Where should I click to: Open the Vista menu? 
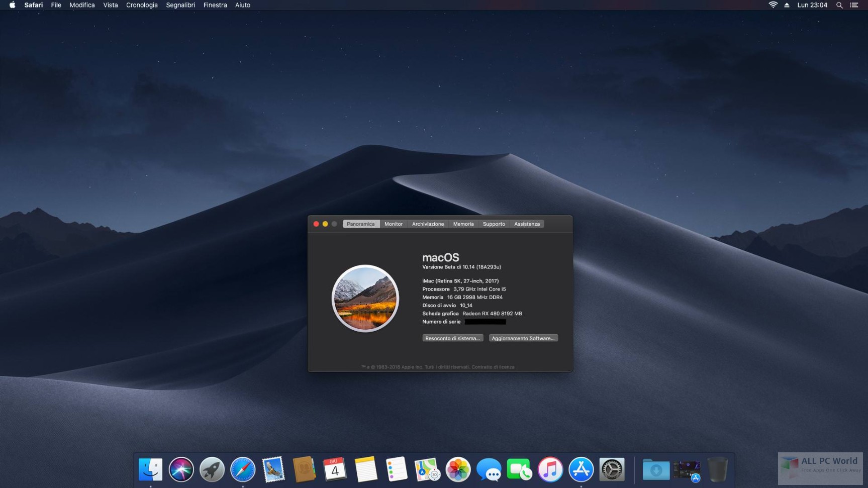tap(111, 5)
